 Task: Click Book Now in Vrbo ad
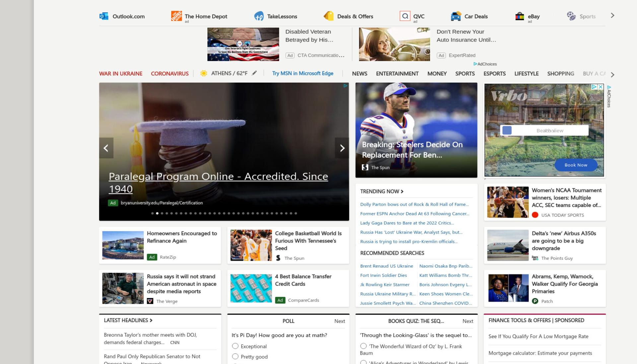tap(576, 165)
